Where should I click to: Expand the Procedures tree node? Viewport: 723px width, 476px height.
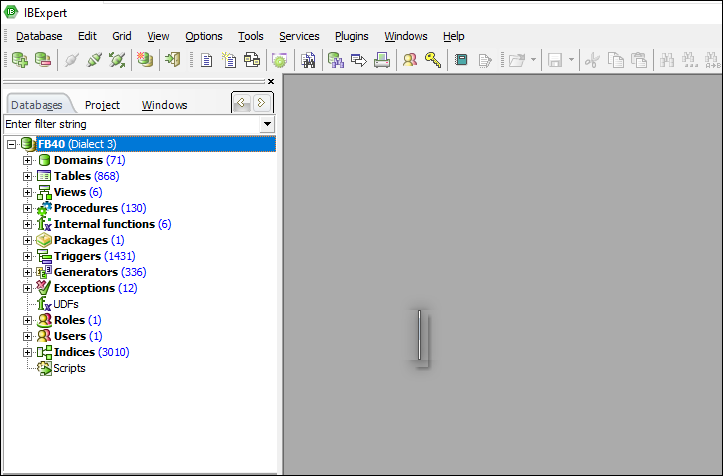click(x=27, y=208)
